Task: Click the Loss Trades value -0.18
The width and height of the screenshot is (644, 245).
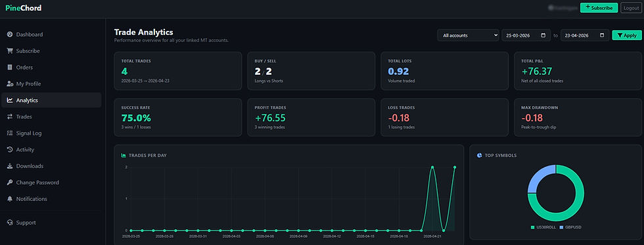Action: point(399,118)
